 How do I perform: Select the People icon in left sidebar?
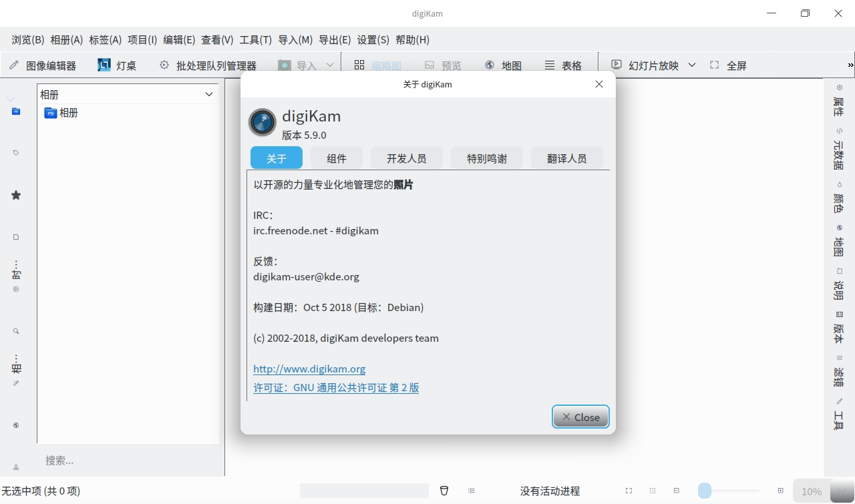[x=16, y=467]
